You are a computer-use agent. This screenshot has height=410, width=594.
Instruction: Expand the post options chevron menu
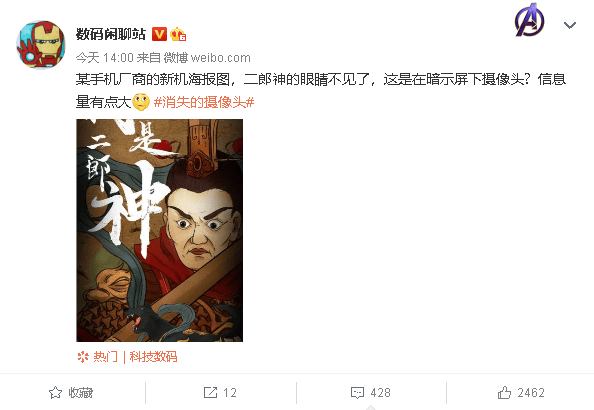click(x=570, y=25)
